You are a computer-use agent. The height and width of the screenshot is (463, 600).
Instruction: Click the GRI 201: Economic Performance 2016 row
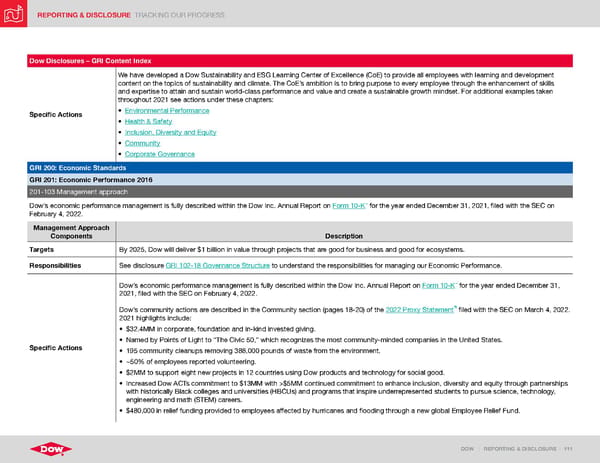tap(300, 180)
